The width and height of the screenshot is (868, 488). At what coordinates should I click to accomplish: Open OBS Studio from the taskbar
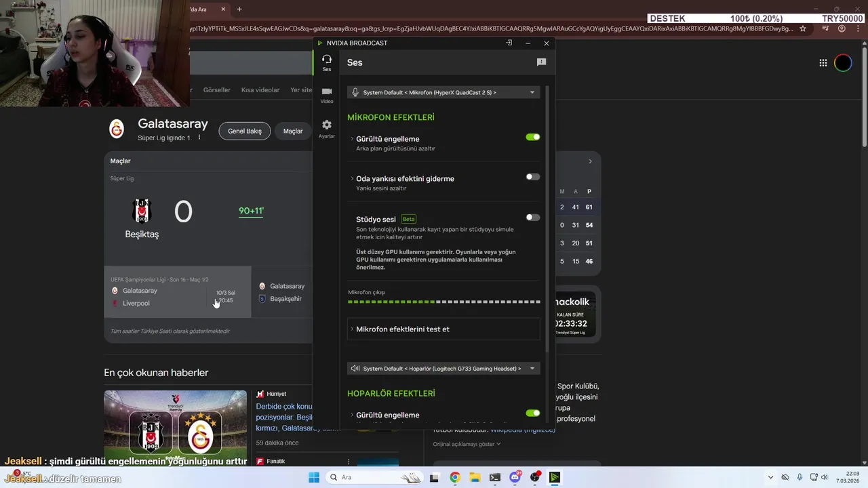click(x=535, y=477)
